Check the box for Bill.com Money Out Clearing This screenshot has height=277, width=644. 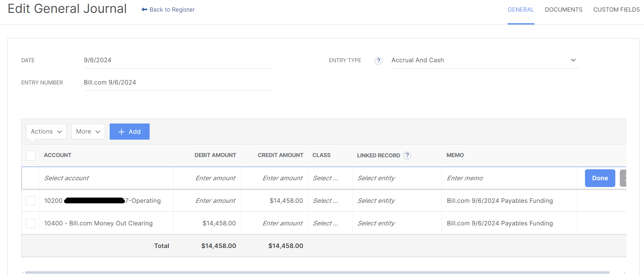pos(31,223)
